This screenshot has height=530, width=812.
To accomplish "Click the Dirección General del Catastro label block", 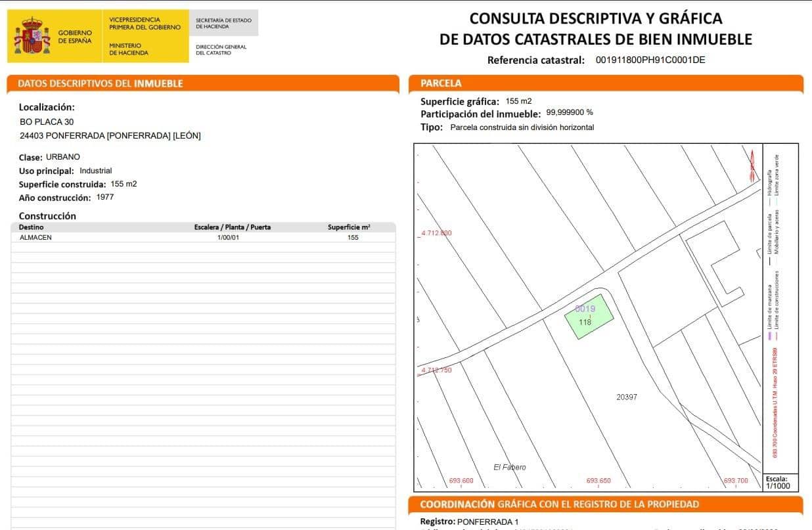I will point(219,49).
